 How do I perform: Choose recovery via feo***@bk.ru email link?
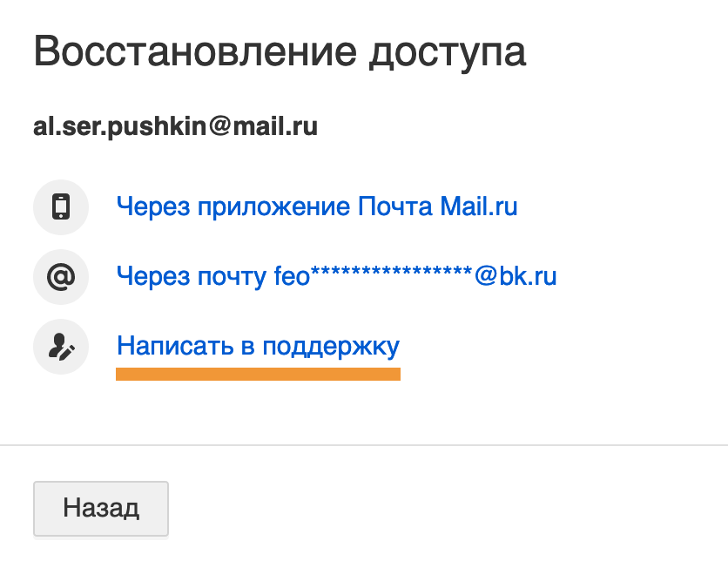tap(336, 276)
